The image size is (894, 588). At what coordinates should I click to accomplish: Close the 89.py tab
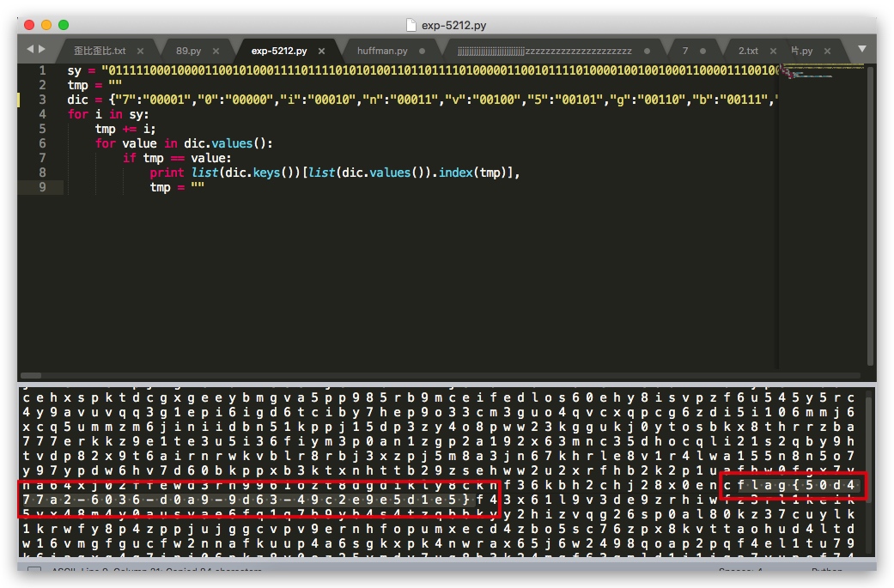pyautogui.click(x=216, y=52)
